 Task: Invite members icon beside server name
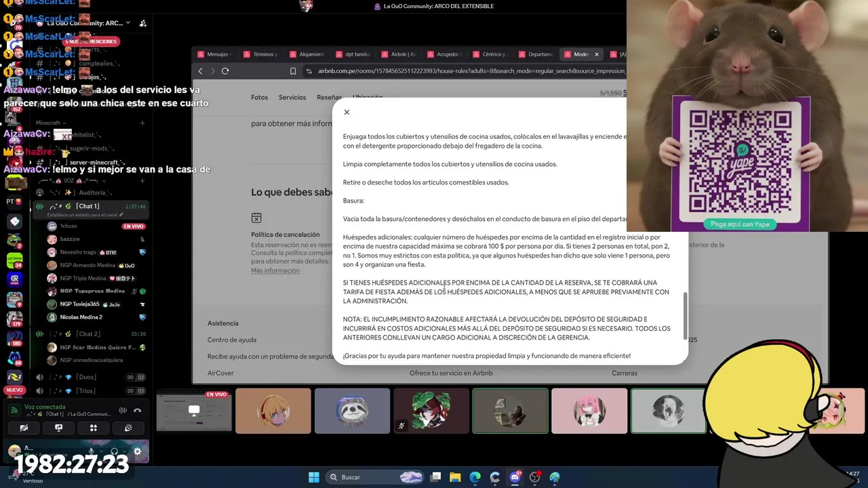142,23
